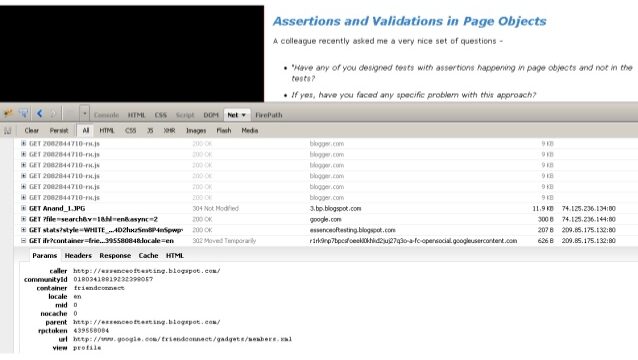Click the view parameter value profile
Image resolution: width=638 pixels, height=360 pixels.
pos(87,348)
